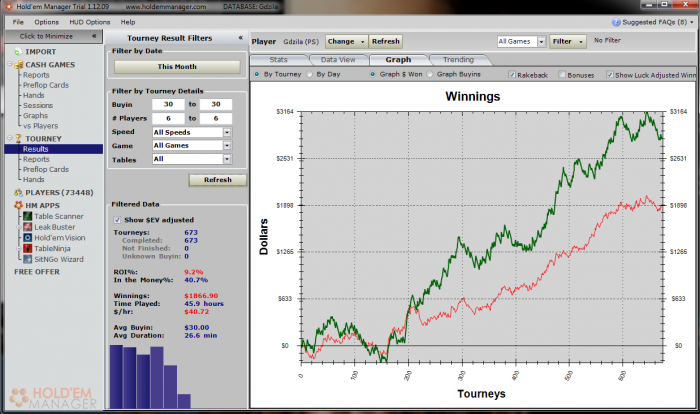Screen dimensions: 700x414
Task: Click the FREE OFFER link
Action: 37,272
